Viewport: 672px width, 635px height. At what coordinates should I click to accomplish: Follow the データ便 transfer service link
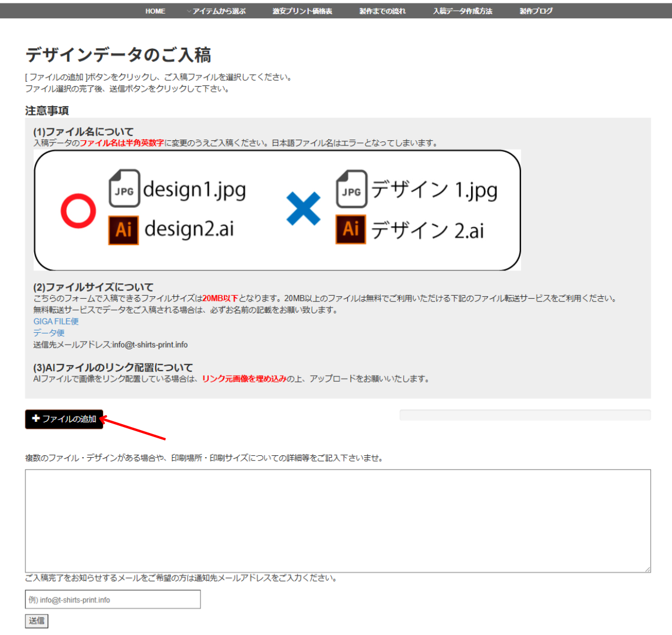[x=49, y=333]
